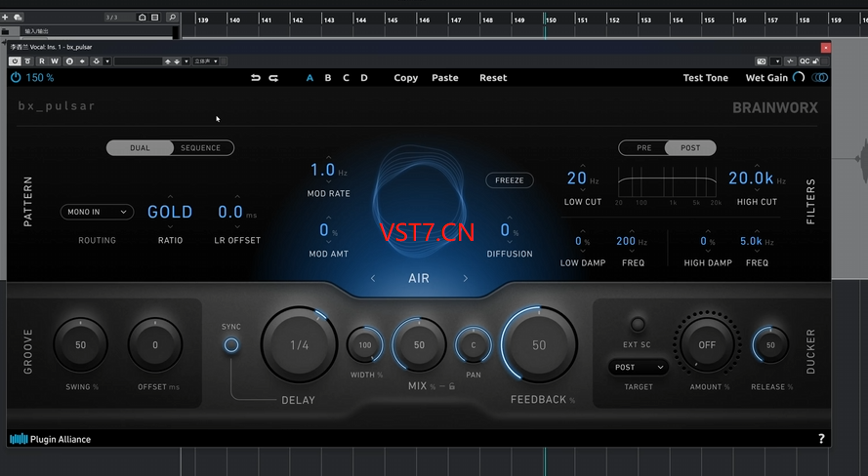Switch pattern mode to SEQUENCE
The height and width of the screenshot is (476, 868).
[200, 147]
